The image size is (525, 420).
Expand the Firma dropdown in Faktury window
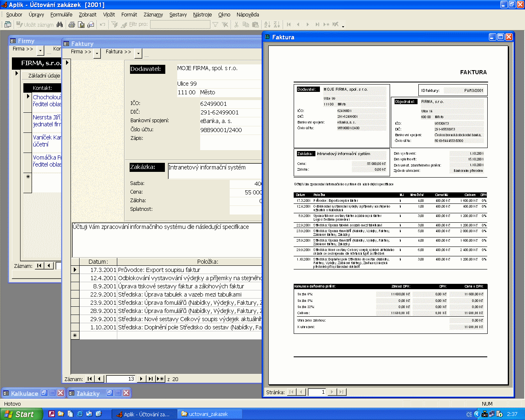point(97,53)
